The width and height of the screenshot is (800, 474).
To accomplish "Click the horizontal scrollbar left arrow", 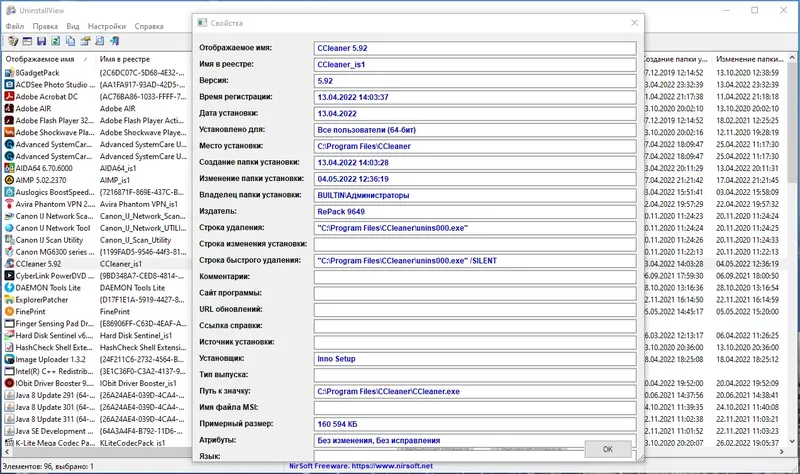I will click(7, 452).
